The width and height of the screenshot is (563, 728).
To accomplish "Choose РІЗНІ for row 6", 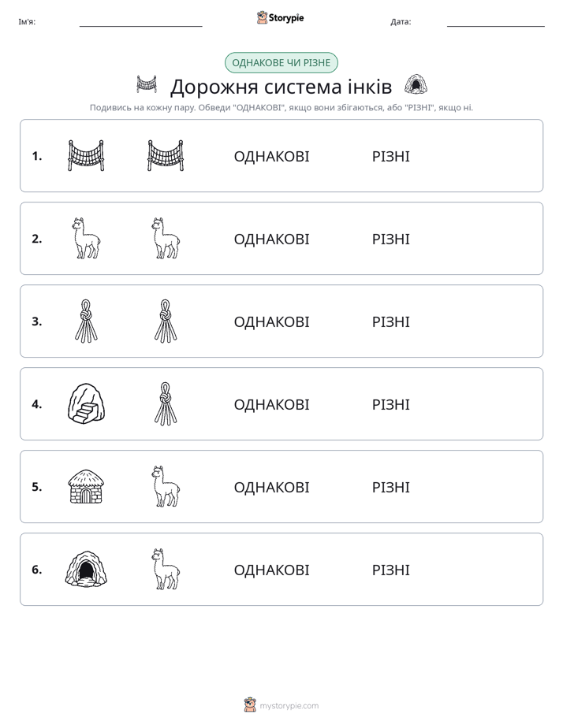I will point(390,570).
